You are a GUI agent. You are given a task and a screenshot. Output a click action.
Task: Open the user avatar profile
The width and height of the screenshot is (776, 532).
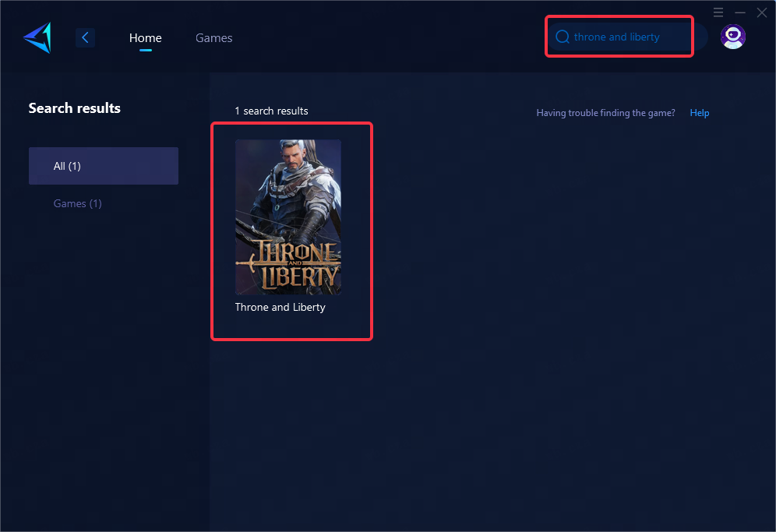[x=733, y=37]
